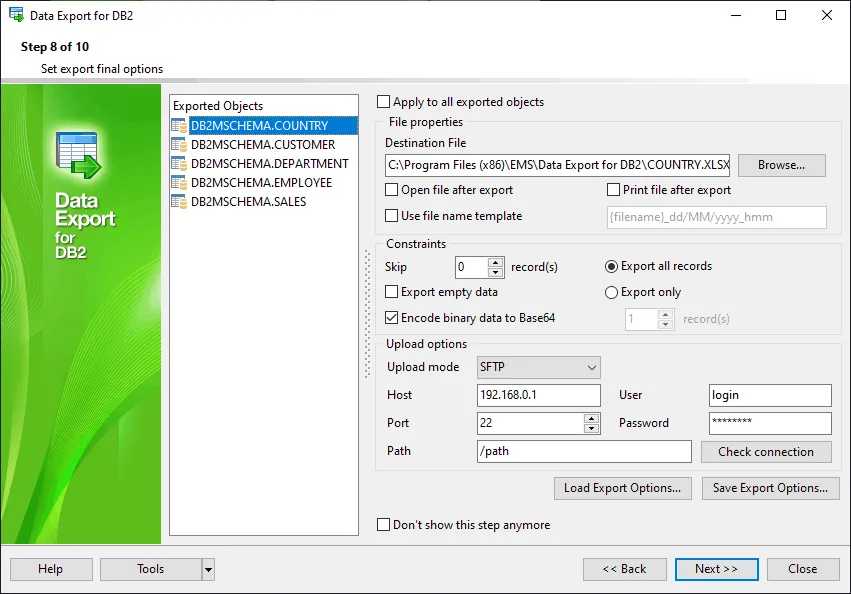Image resolution: width=851 pixels, height=594 pixels.
Task: Open the Tools button dropdown arrow
Action: click(208, 569)
